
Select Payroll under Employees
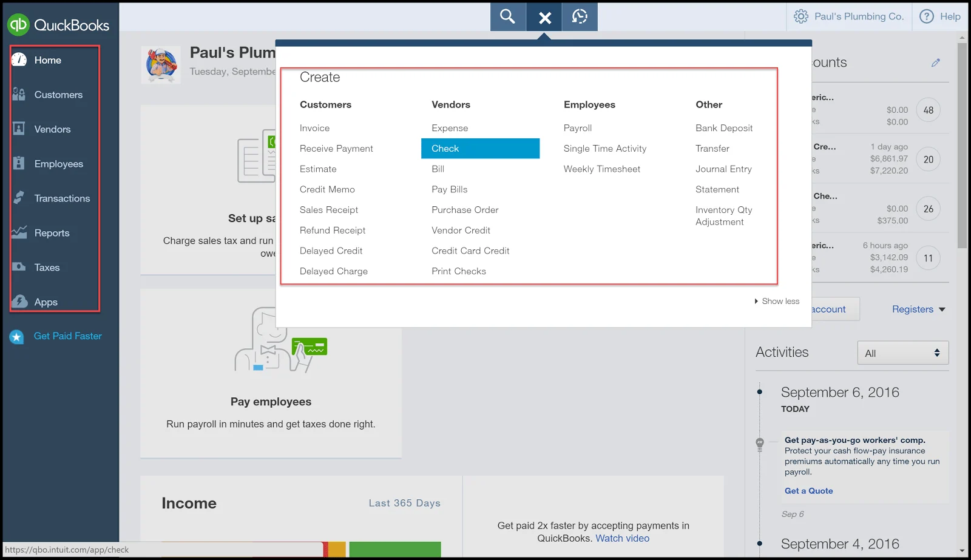click(578, 128)
